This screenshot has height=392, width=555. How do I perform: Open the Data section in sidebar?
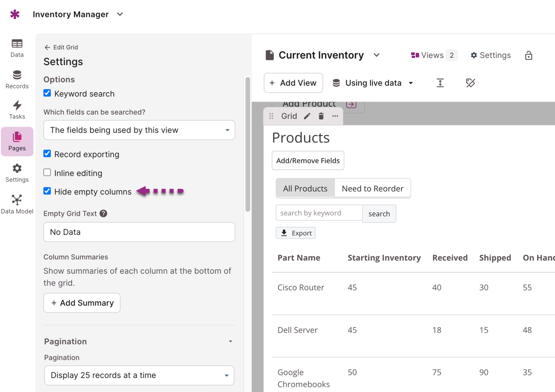coord(17,48)
